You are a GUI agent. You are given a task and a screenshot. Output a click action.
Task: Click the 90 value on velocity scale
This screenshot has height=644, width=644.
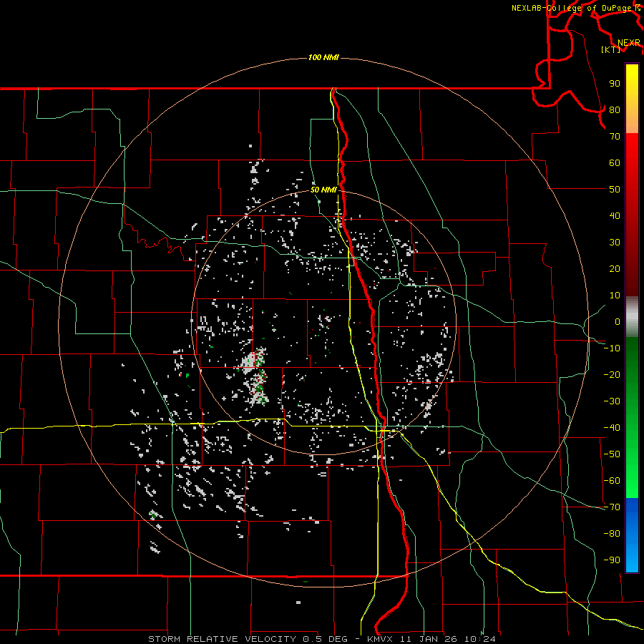point(615,84)
